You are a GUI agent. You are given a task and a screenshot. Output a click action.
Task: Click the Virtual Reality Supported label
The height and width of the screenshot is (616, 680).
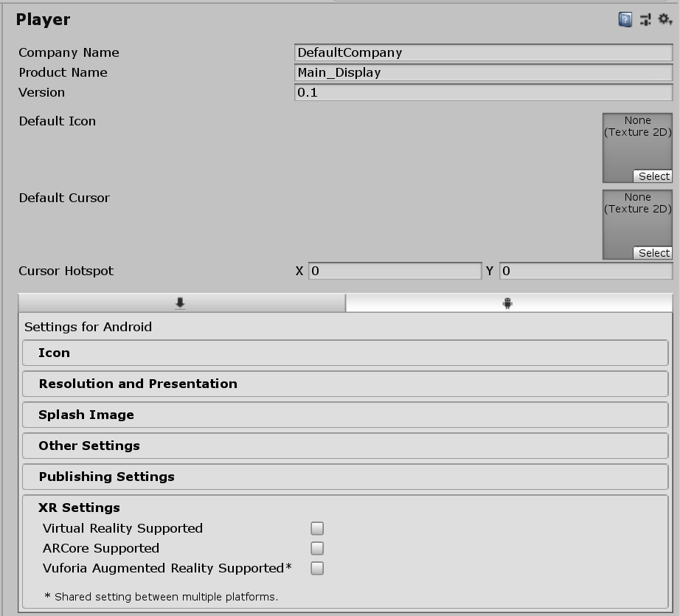(x=122, y=528)
